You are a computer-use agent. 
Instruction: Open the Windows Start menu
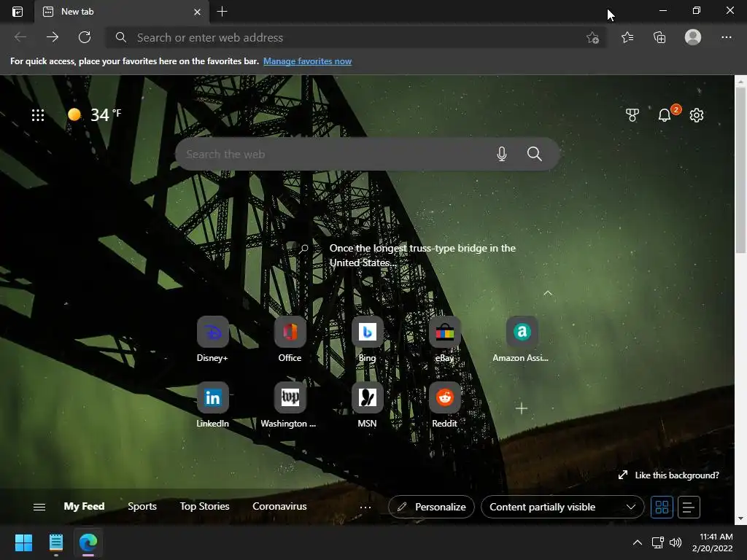[23, 542]
